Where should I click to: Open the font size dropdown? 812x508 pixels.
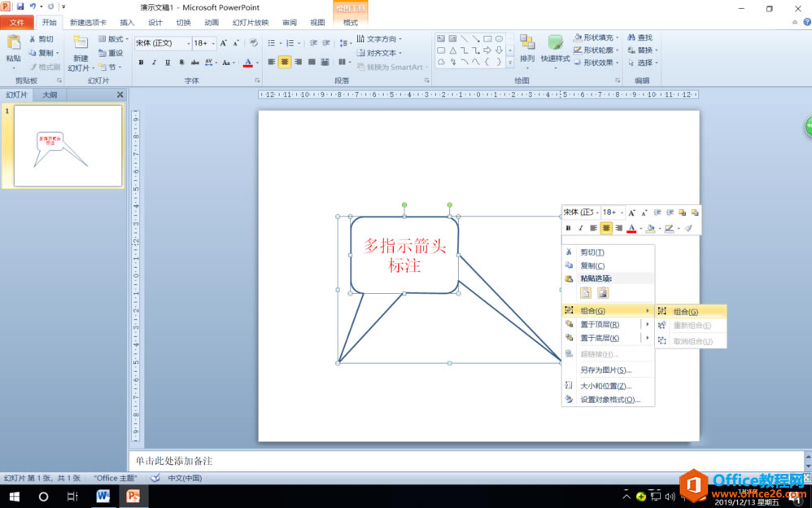coord(213,42)
